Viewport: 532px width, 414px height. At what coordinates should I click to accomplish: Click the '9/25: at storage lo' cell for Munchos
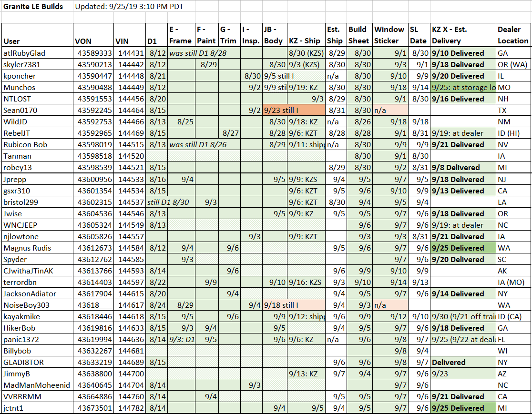(x=463, y=88)
